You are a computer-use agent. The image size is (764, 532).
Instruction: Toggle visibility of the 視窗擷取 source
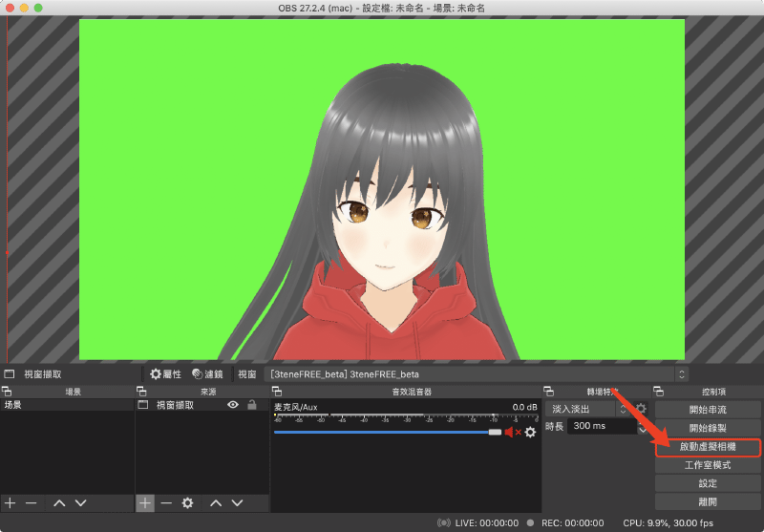tap(233, 405)
